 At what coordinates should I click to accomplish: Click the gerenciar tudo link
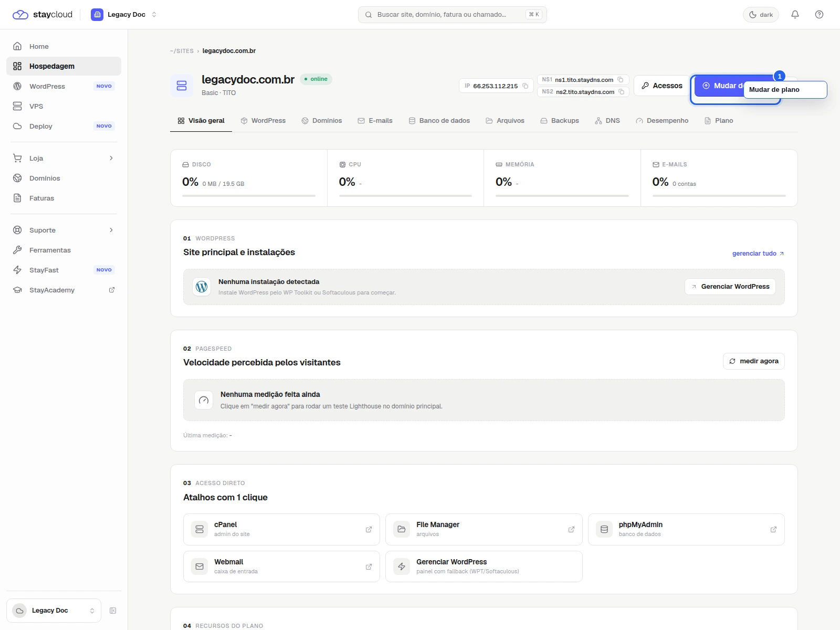pos(758,254)
